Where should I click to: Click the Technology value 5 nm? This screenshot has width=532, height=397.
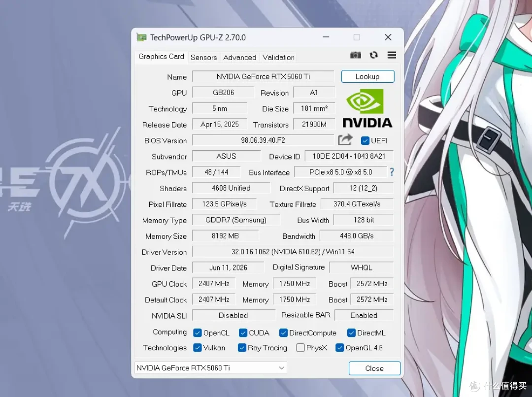pos(220,108)
